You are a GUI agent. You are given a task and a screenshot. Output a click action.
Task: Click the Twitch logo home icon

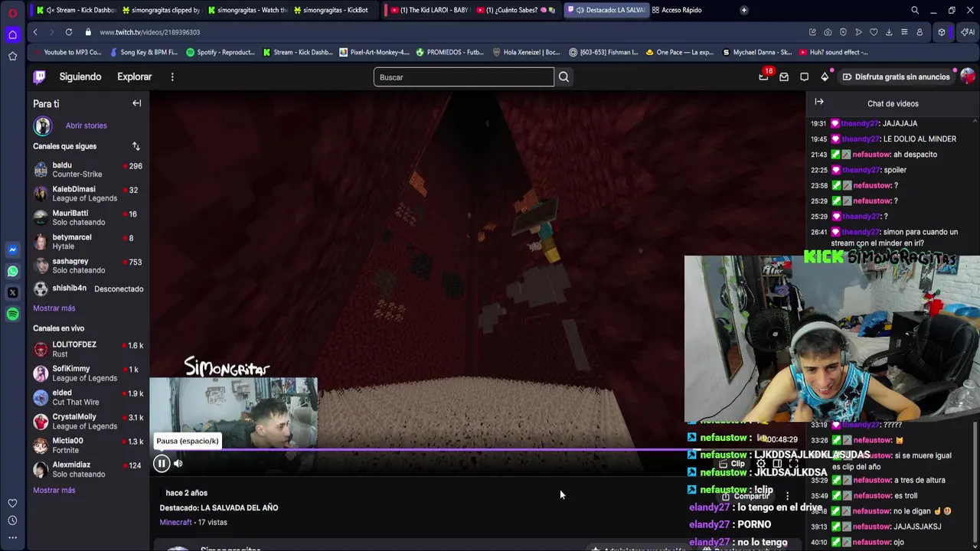tap(40, 77)
